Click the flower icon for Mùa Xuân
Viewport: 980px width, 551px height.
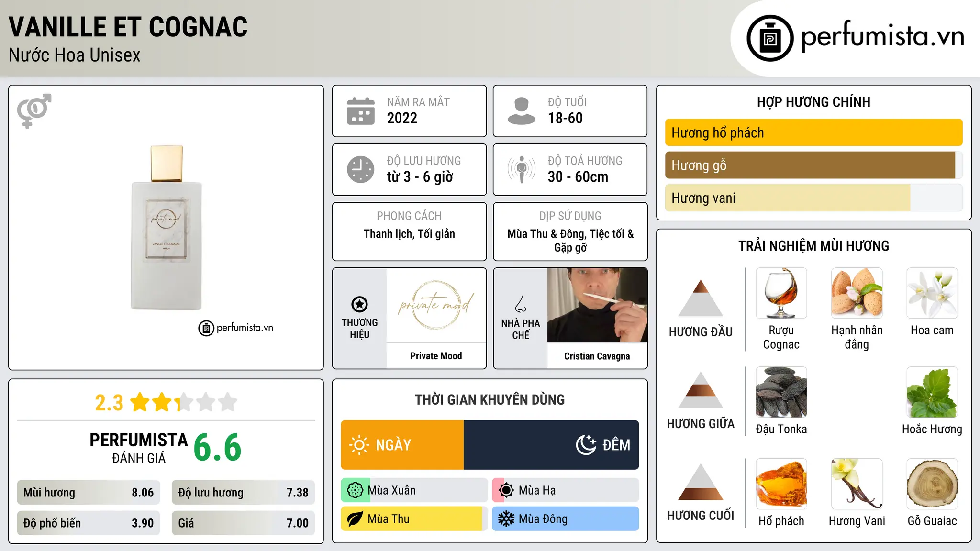click(x=355, y=490)
